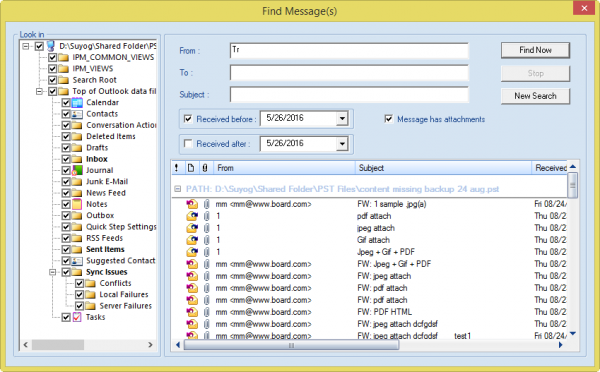Open Received after date dropdown
Image resolution: width=600 pixels, height=372 pixels.
point(342,144)
